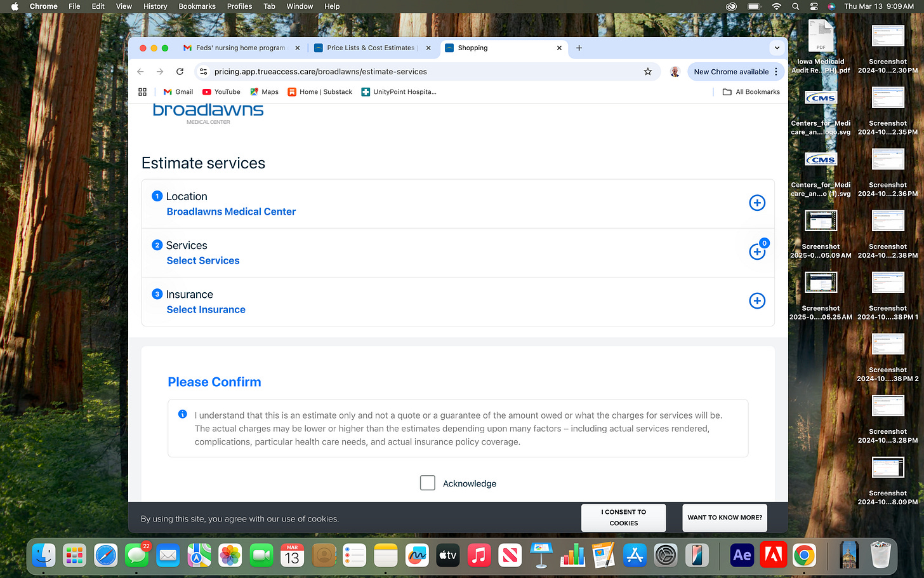Expand the Services section plus icon
Image resolution: width=924 pixels, height=578 pixels.
[757, 252]
